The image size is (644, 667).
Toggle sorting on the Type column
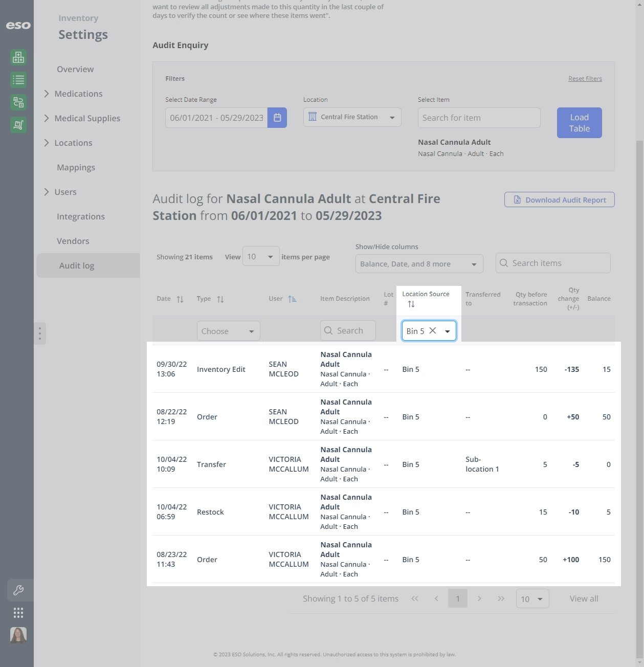220,299
